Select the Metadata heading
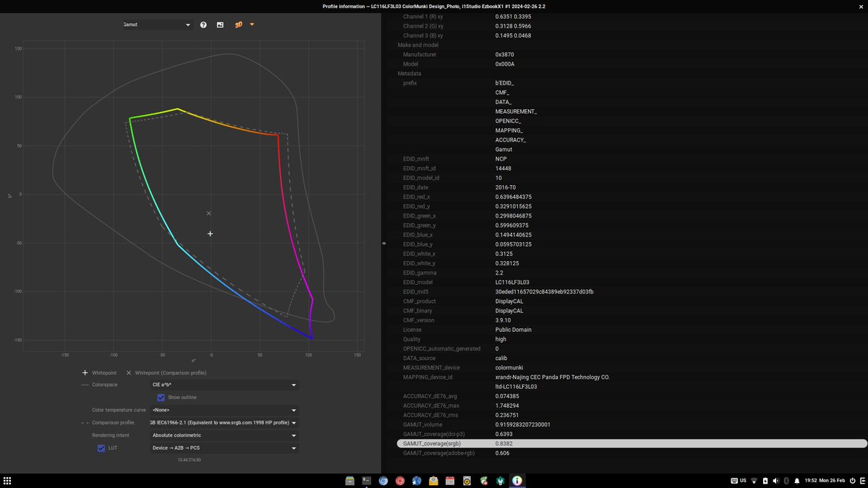This screenshot has height=488, width=868. click(631, 73)
